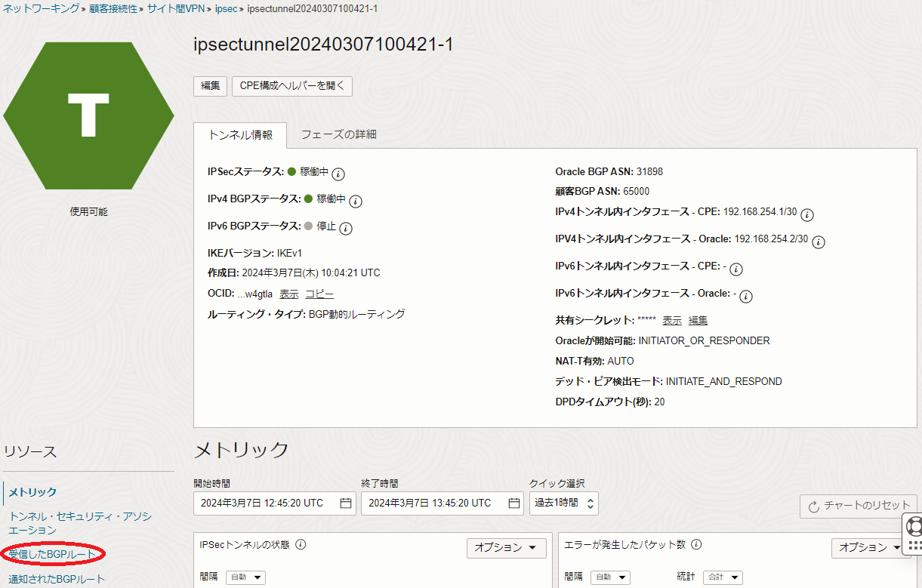Open calendar picker in 終了時間 field
Screen dimensions: 922x588
coord(513,503)
